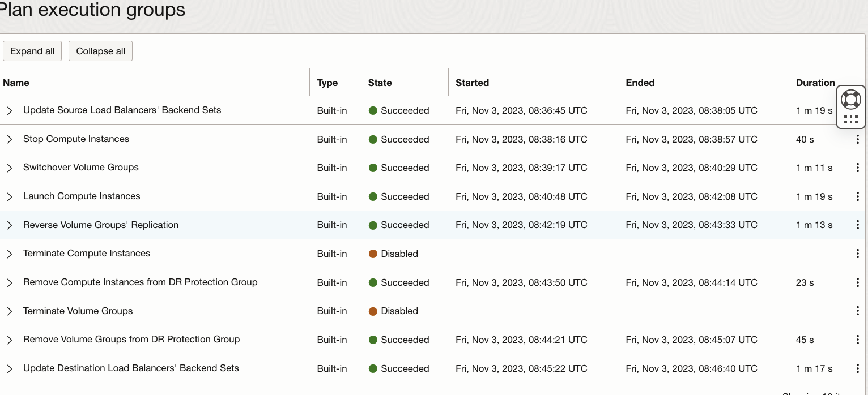Open actions menu for Terminate Volume Groups
The image size is (868, 395).
pos(857,311)
